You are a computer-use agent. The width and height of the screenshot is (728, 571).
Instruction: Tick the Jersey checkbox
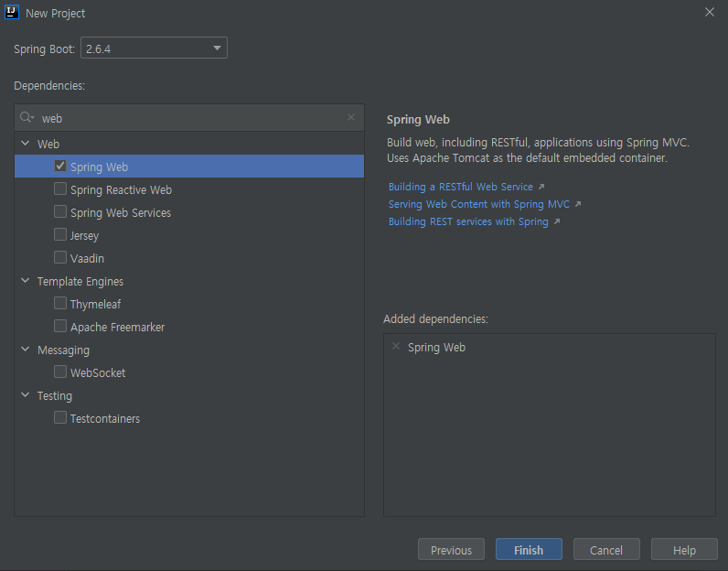(60, 234)
